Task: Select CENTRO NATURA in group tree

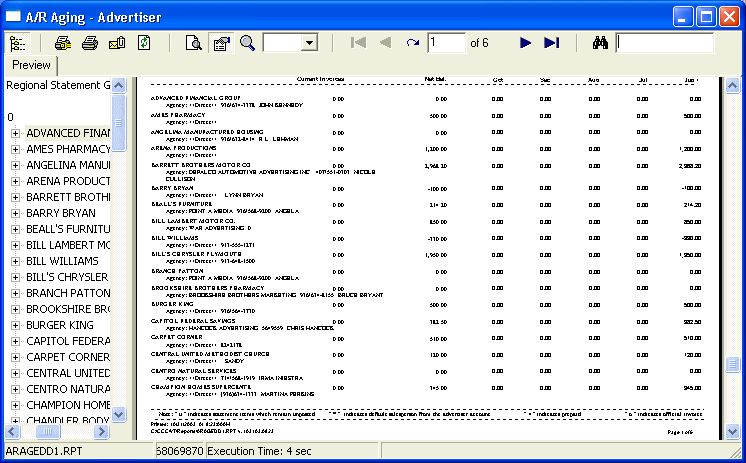Action: click(x=68, y=389)
